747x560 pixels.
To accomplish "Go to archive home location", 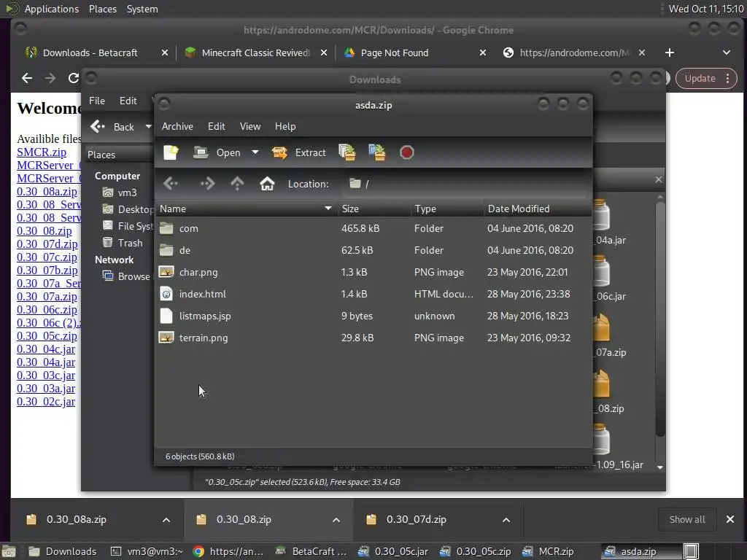I will [267, 183].
